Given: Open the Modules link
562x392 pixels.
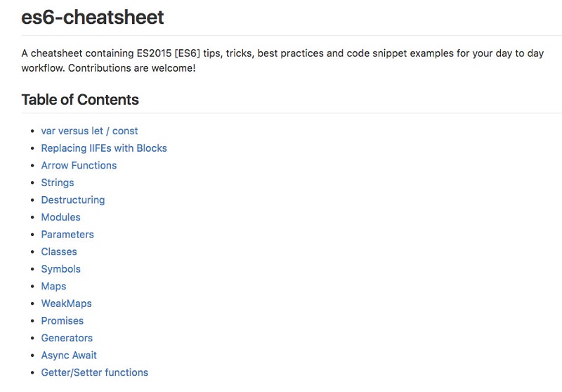Looking at the screenshot, I should tap(60, 217).
